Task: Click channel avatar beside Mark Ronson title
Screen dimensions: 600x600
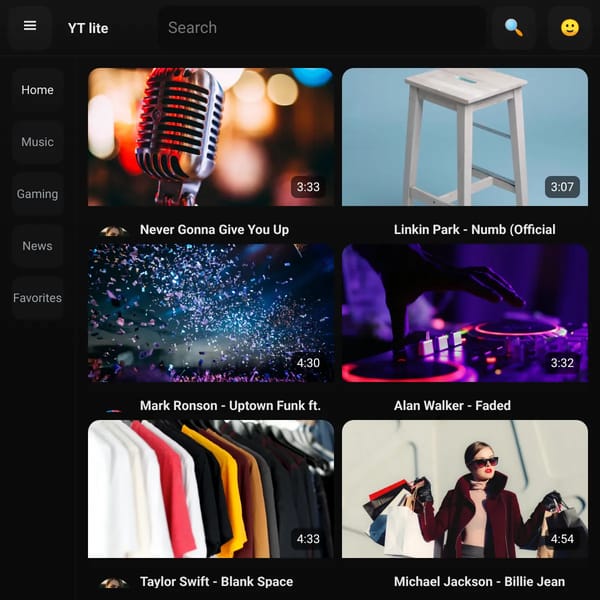Action: point(113,411)
